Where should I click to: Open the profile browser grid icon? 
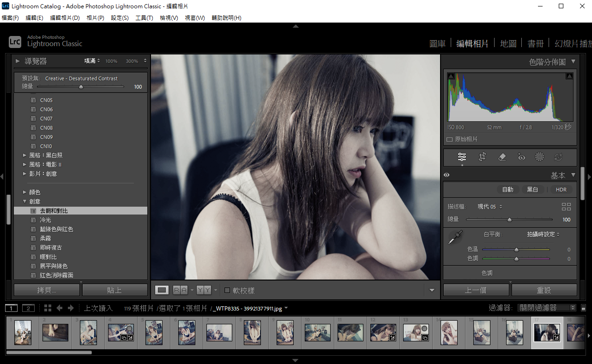[566, 207]
